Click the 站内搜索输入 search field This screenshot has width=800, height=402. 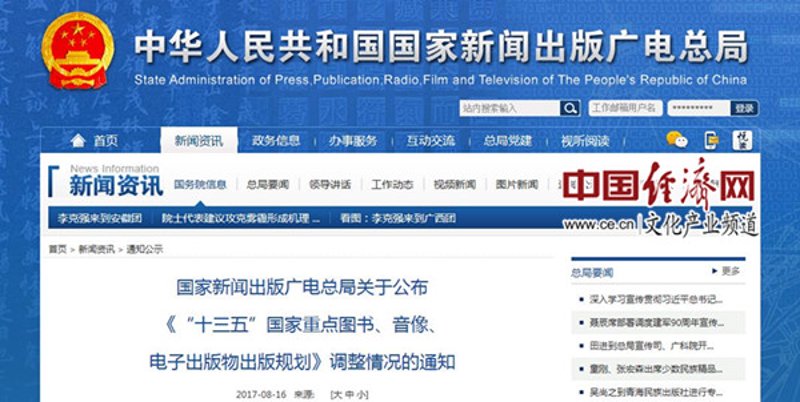509,108
